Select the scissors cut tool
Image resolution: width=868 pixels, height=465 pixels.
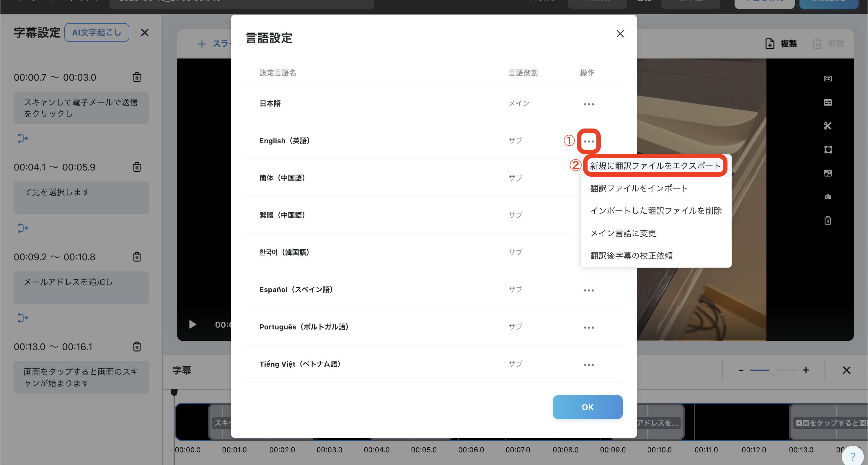(x=828, y=126)
